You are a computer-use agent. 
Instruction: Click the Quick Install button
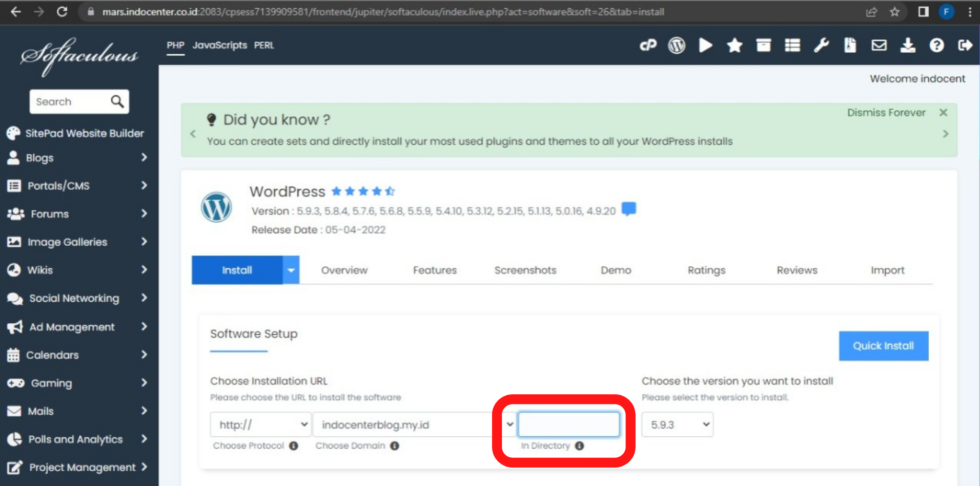click(884, 346)
